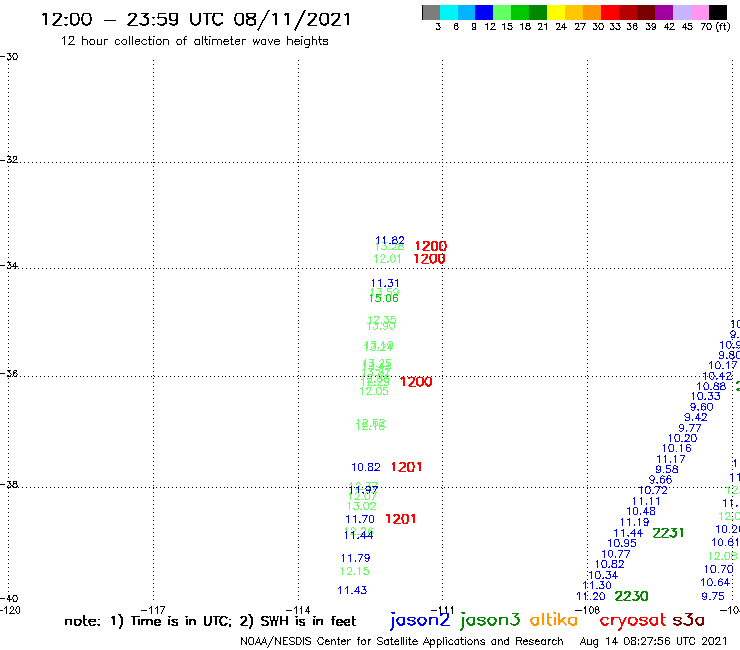The height and width of the screenshot is (650, 740).
Task: Select the green value 15.06
Action: (383, 298)
